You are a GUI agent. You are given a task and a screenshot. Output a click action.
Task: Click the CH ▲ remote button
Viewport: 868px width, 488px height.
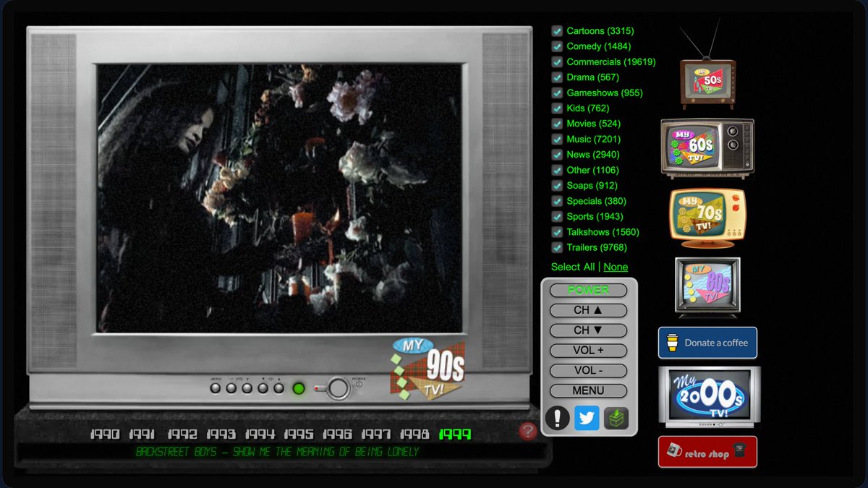point(588,310)
